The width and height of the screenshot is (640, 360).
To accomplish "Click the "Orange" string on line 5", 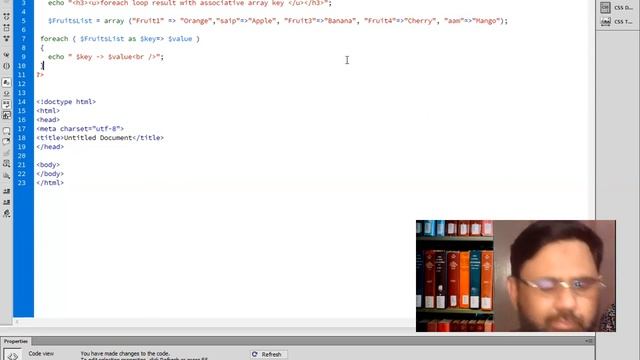I will click(x=196, y=21).
